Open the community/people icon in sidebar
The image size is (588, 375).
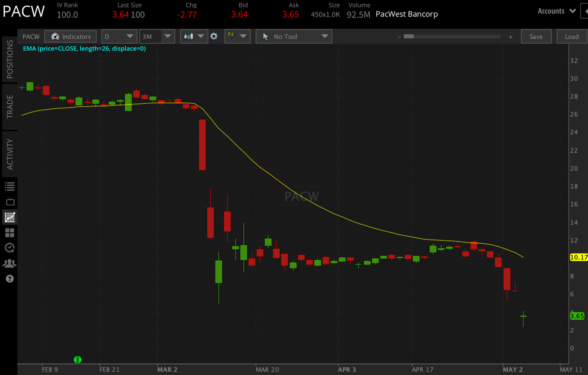(x=9, y=263)
